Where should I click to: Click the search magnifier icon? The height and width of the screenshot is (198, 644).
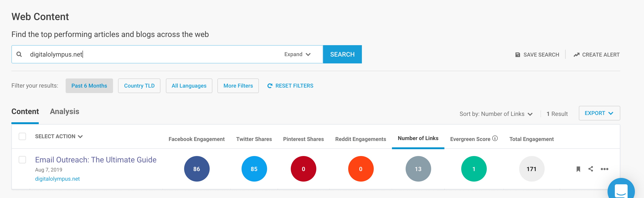click(x=19, y=54)
